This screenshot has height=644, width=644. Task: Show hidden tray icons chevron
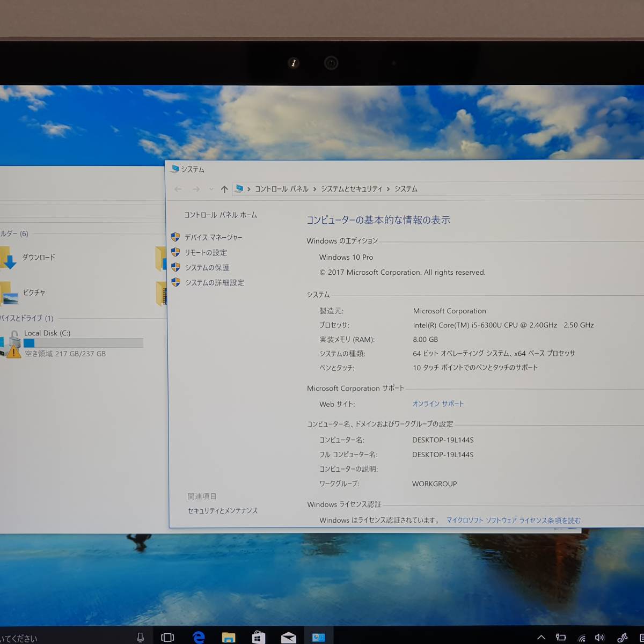click(x=541, y=638)
